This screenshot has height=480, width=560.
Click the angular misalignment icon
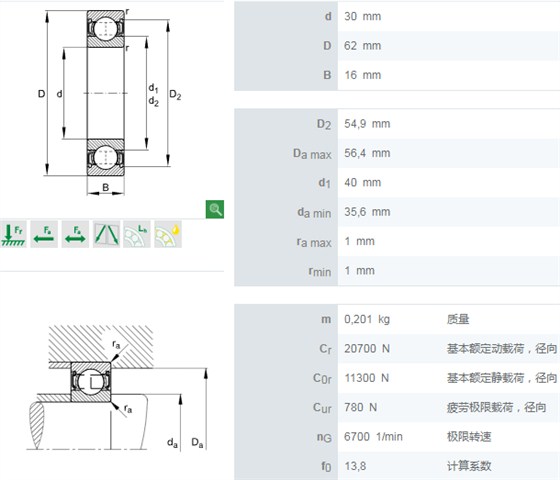106,234
